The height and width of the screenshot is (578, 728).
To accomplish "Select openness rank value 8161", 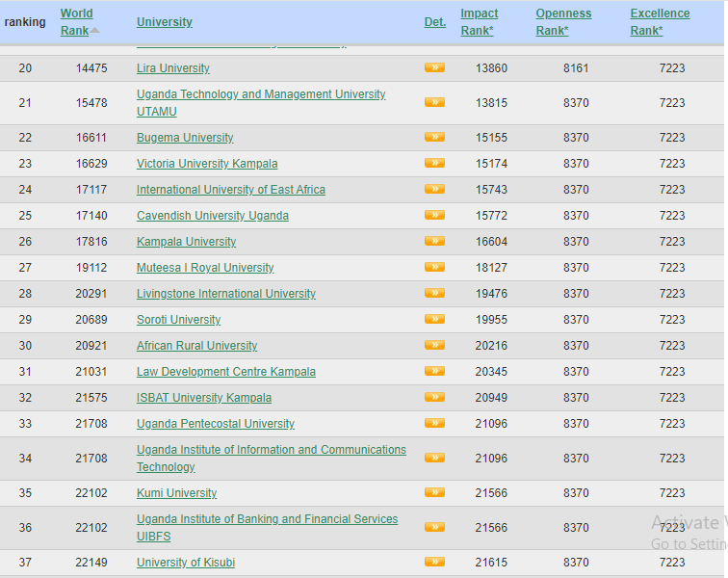I will 576,68.
